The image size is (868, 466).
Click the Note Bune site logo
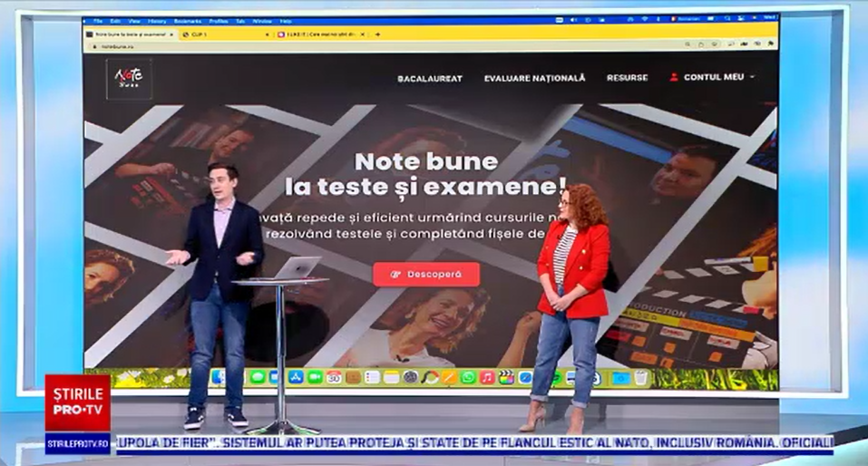(x=128, y=78)
